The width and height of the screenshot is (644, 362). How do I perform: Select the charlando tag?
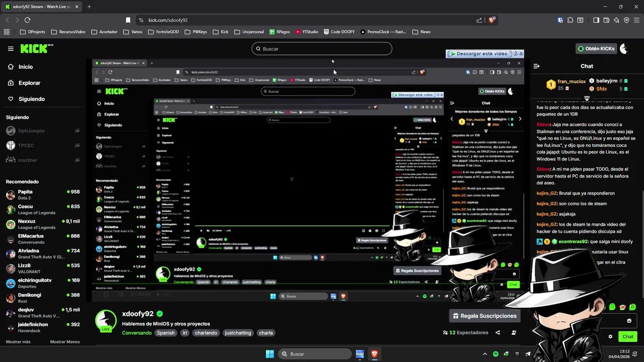pos(206,333)
